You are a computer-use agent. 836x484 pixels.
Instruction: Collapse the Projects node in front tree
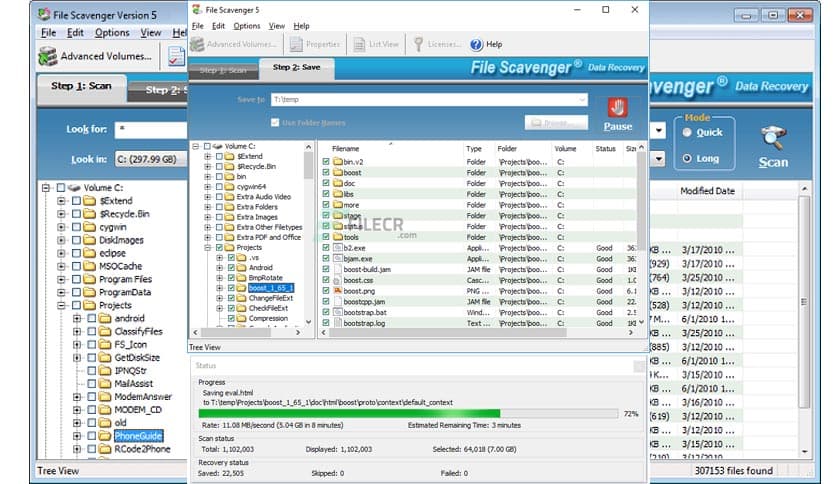[x=208, y=247]
